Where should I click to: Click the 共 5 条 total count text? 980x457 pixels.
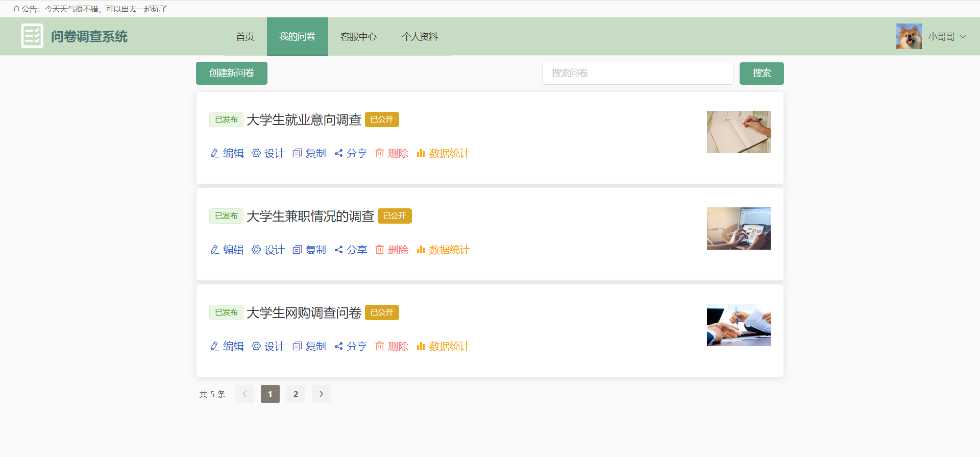212,394
